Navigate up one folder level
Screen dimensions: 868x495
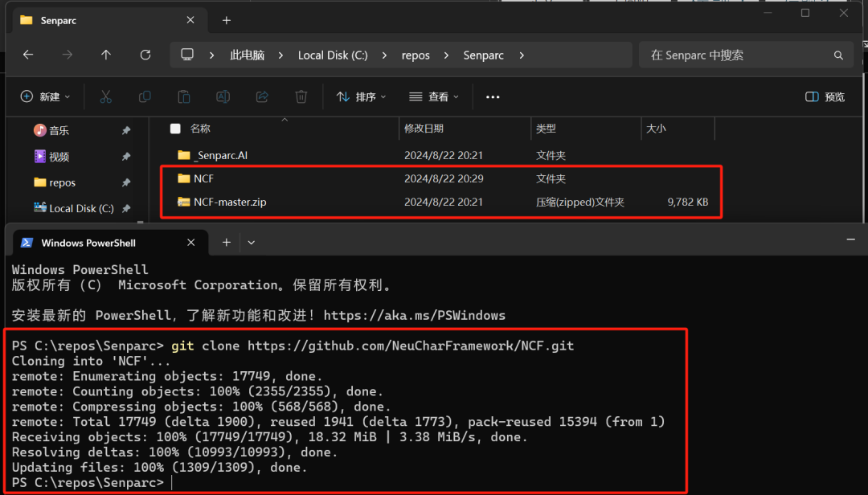point(106,55)
